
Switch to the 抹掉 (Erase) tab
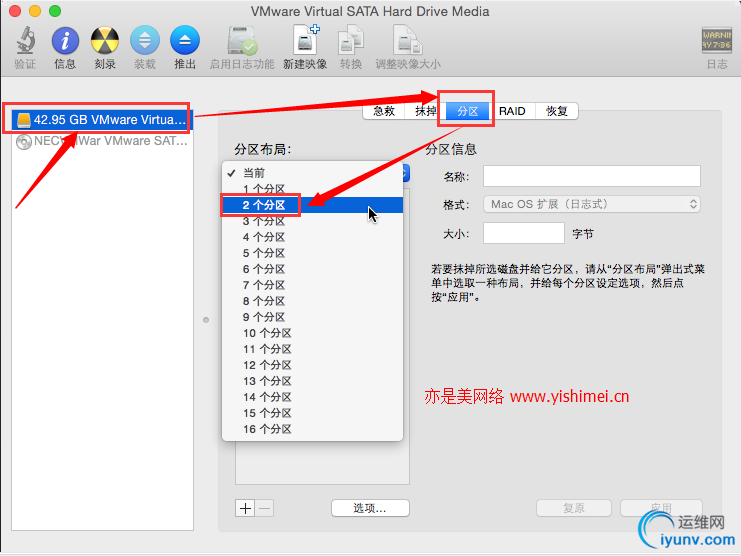(x=425, y=111)
